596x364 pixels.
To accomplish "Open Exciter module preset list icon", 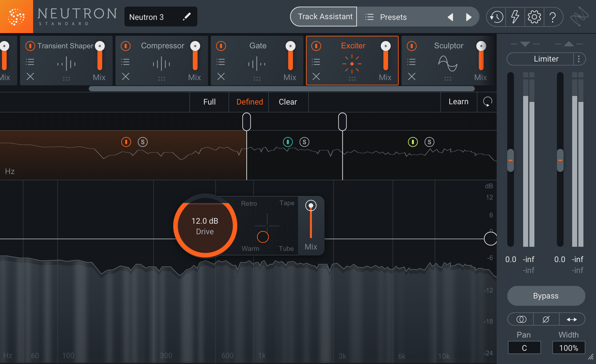I will pos(316,62).
